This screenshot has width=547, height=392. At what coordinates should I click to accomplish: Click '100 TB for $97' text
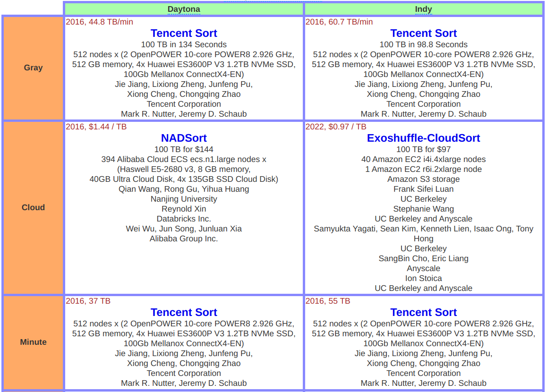[423, 149]
